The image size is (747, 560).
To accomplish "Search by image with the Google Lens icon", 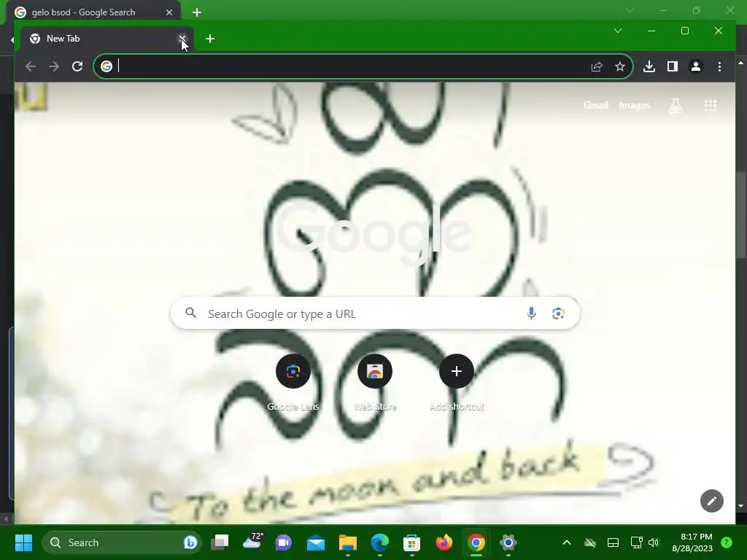I will click(558, 314).
